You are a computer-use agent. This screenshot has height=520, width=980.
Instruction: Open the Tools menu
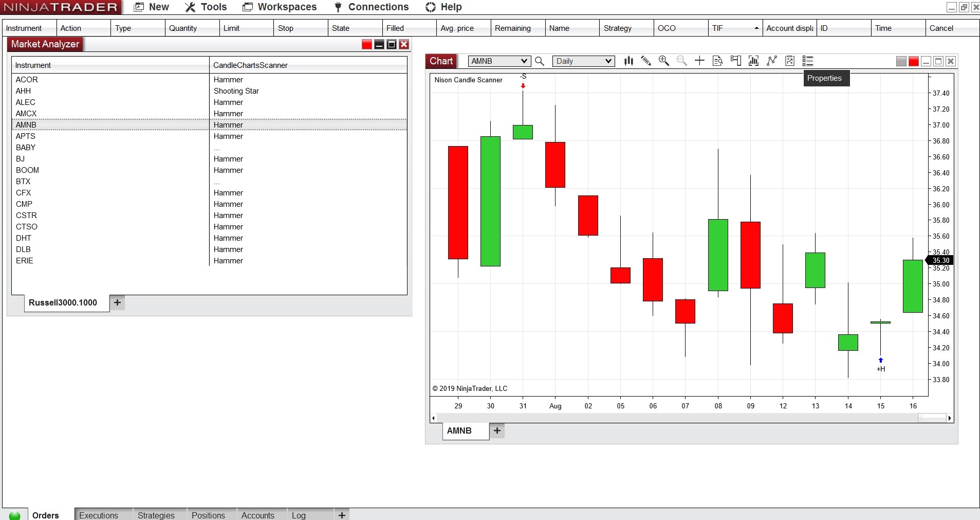[x=214, y=7]
